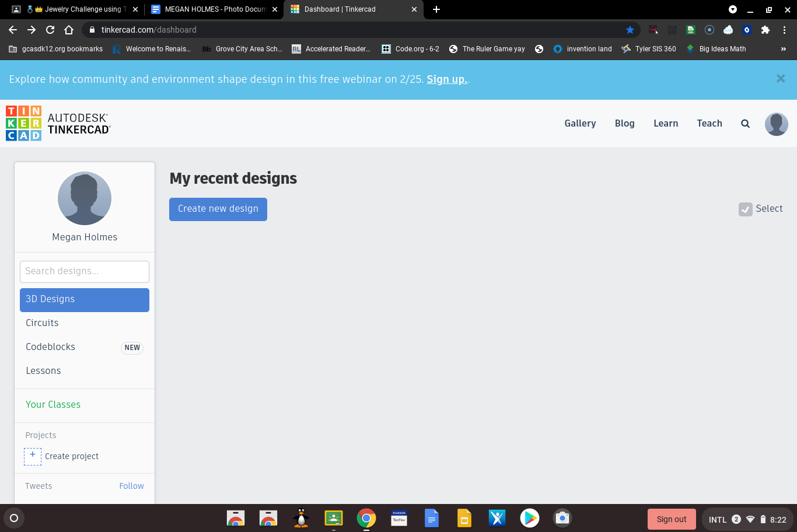Open the Teach menu item
Viewport: 797px width, 532px height.
709,123
